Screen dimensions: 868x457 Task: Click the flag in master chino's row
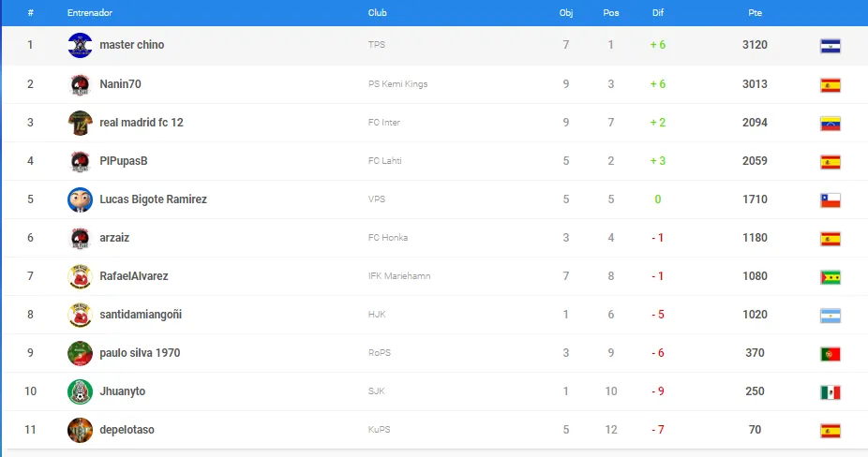tap(831, 46)
